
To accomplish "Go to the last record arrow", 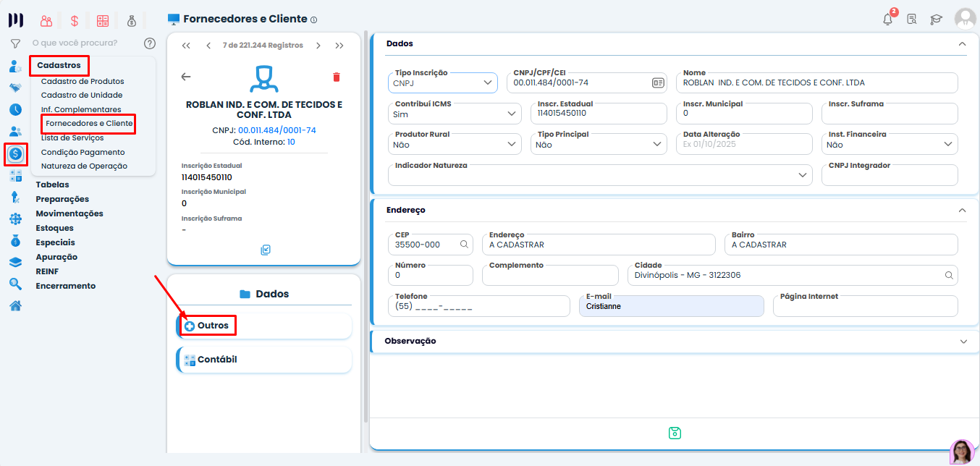I will coord(339,46).
